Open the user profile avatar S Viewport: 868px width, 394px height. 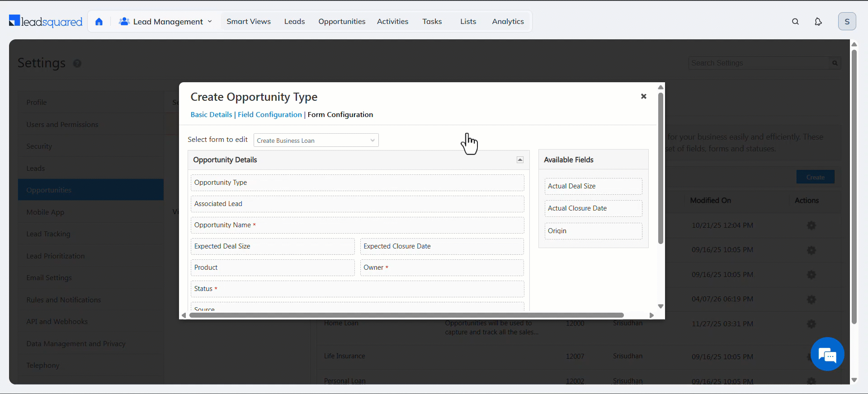pos(847,22)
